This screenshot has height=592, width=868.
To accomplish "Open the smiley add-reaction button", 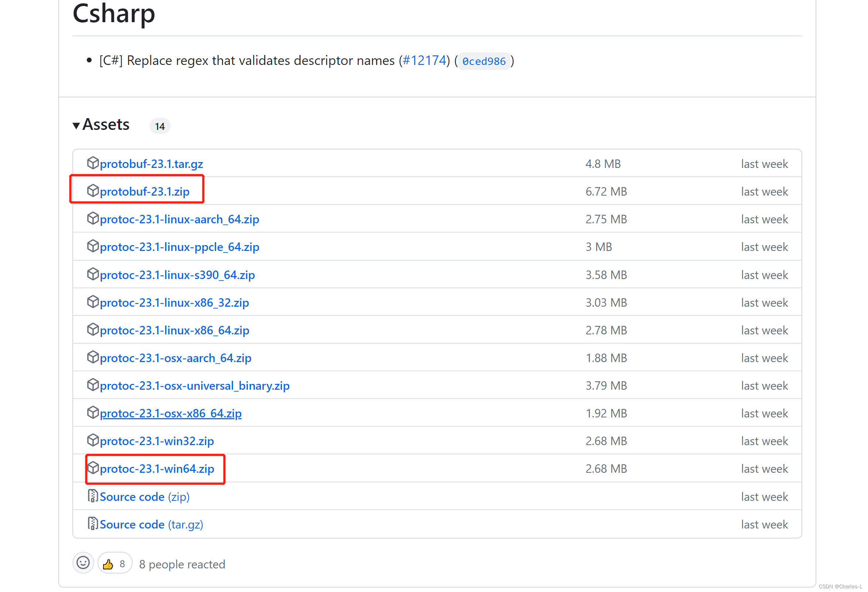I will point(83,563).
